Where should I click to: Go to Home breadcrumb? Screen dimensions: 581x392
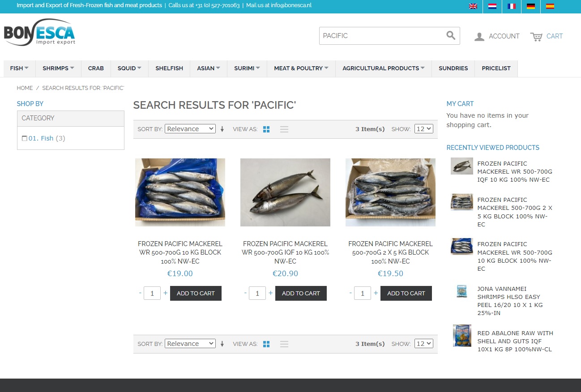coord(25,88)
